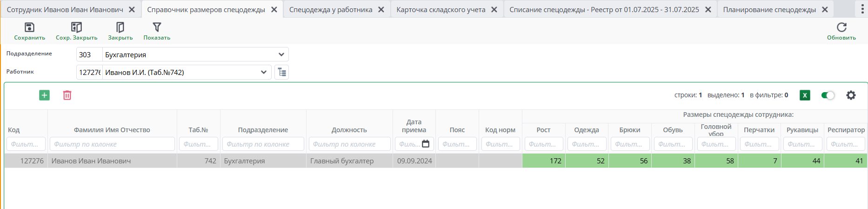Add a new row with green plus
Screen dimensions: 868x209
coord(44,95)
